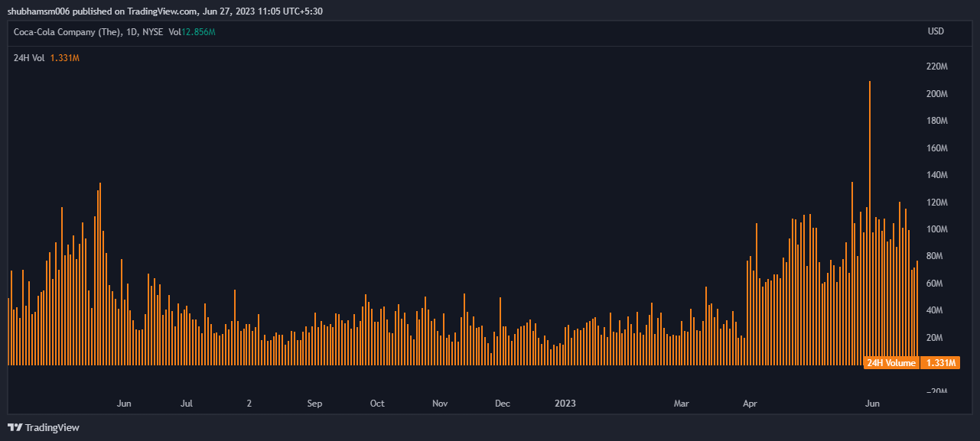Click the 140M price scale label
980x441 pixels.
click(x=937, y=176)
